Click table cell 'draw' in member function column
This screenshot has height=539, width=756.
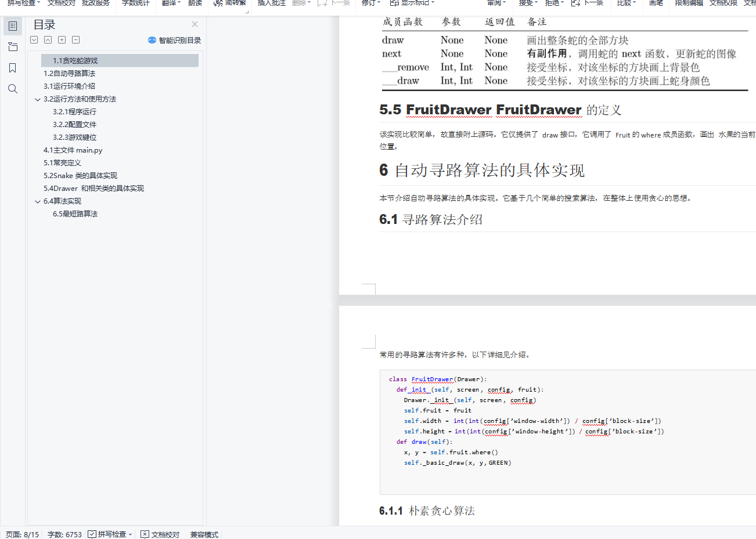pyautogui.click(x=393, y=40)
